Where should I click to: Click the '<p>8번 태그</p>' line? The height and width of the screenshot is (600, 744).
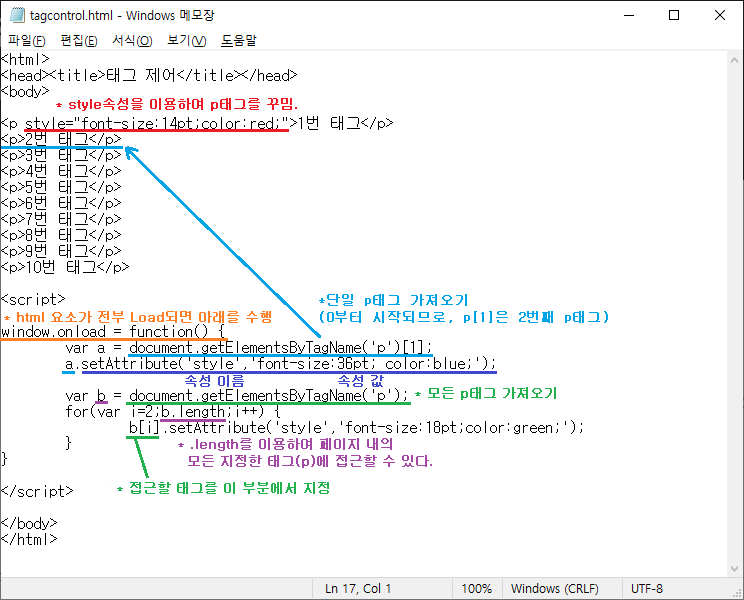[61, 235]
